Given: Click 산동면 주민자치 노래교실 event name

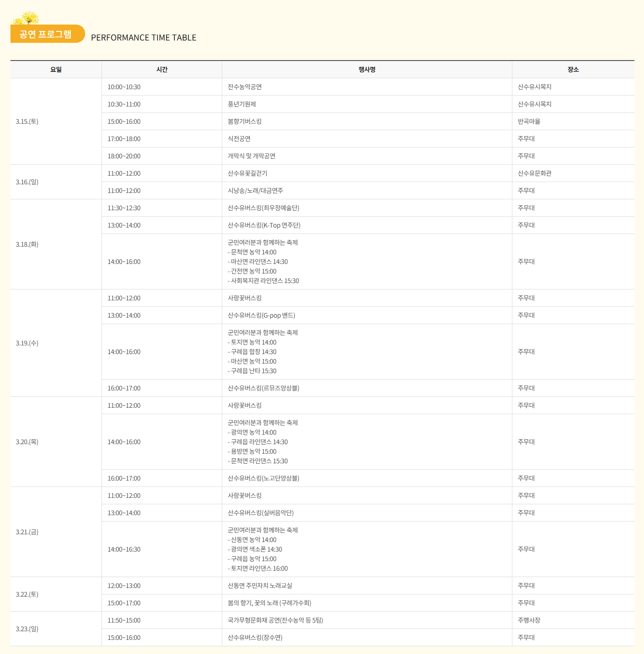Looking at the screenshot, I should 260,586.
